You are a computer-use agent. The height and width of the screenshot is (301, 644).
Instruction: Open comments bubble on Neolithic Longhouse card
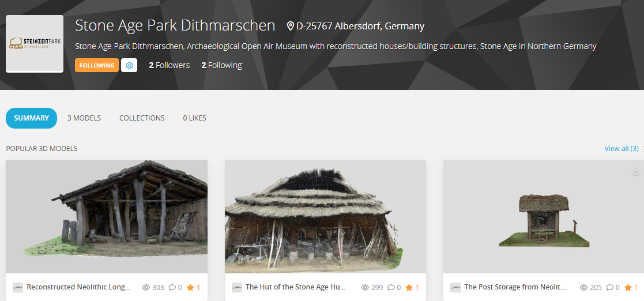pos(172,287)
